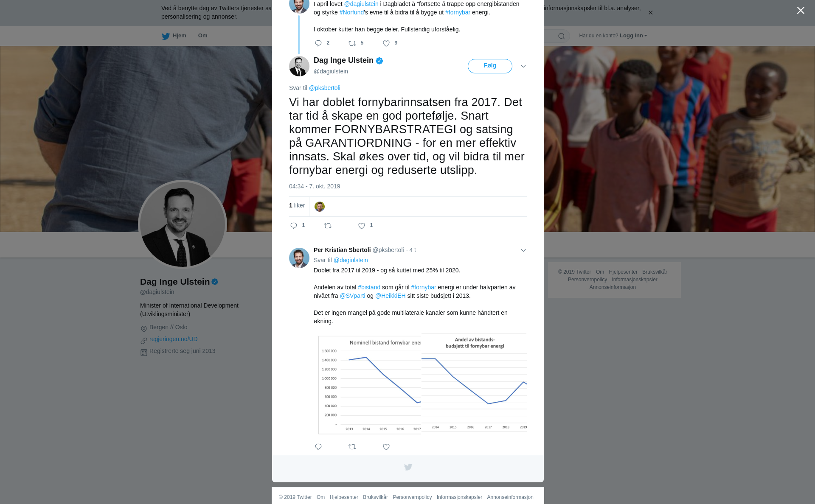Follow Dag Inge Ulstein with Følg button

tap(490, 66)
